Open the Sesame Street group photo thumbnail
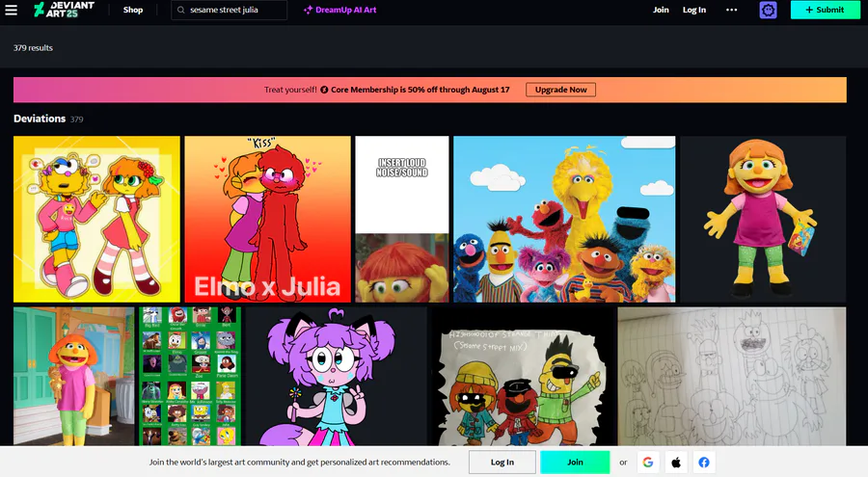The image size is (868, 477). pos(564,219)
